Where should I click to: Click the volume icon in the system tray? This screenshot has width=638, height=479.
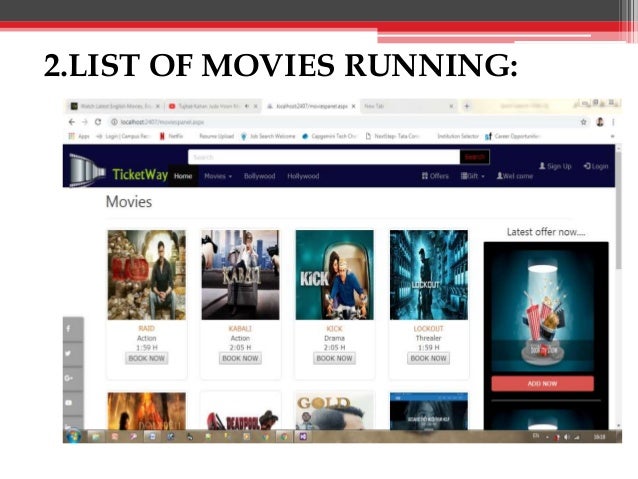click(x=567, y=437)
